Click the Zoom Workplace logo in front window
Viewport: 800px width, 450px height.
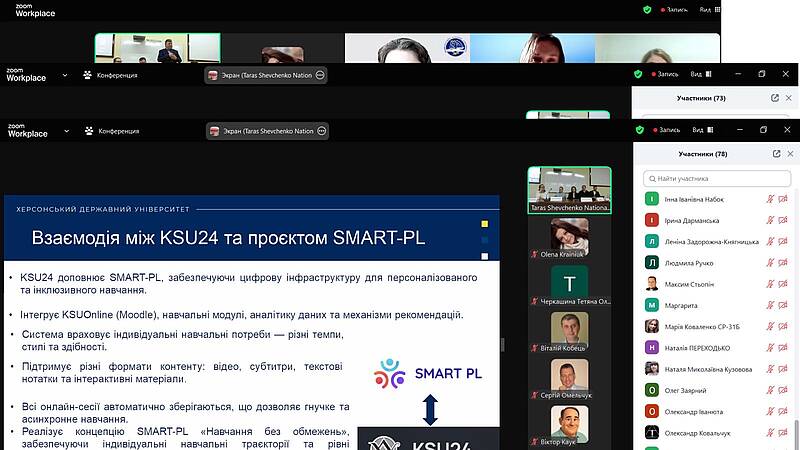coord(27,130)
